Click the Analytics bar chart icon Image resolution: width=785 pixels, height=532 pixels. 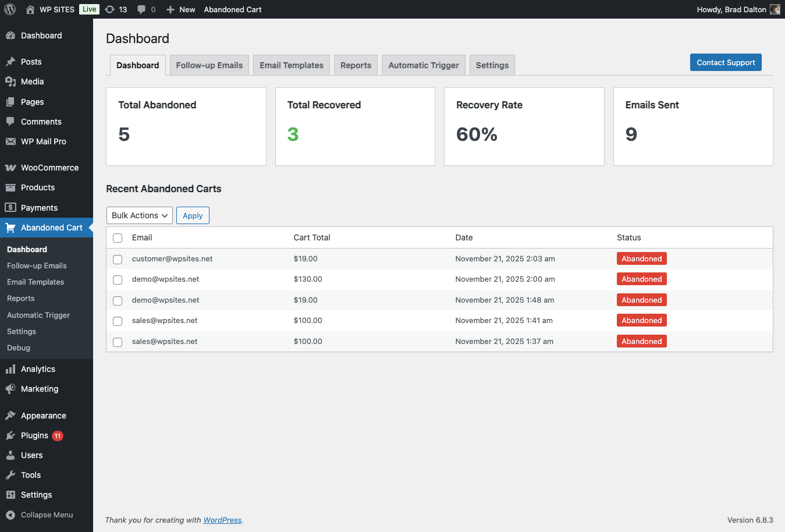pos(10,369)
